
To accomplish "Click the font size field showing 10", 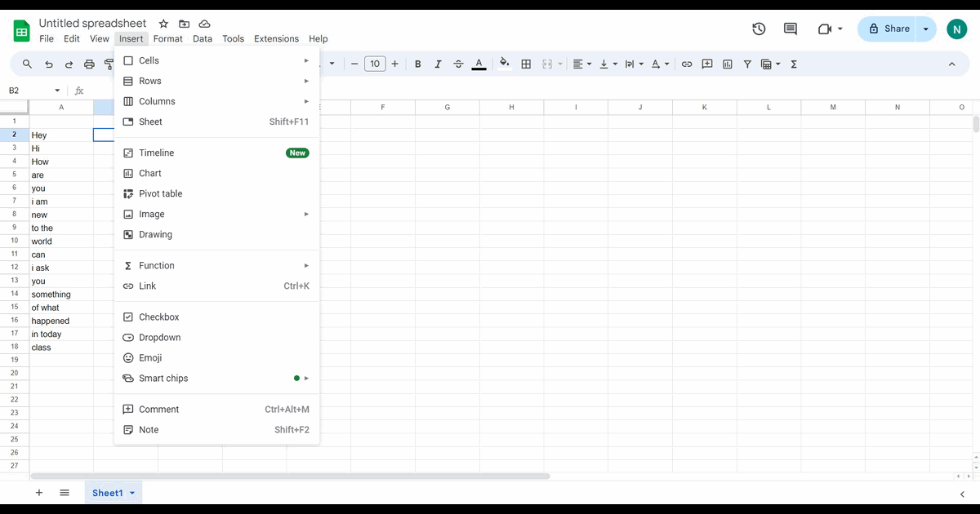I will click(375, 64).
